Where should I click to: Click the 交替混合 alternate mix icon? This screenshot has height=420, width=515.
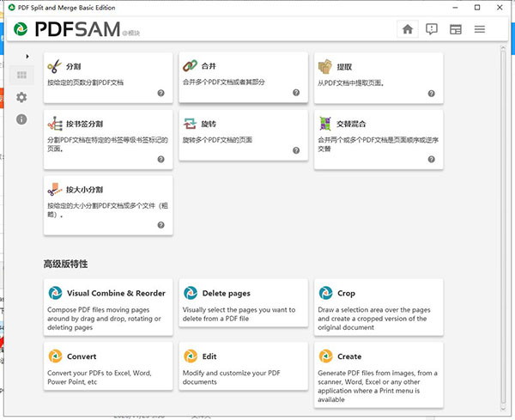(325, 124)
